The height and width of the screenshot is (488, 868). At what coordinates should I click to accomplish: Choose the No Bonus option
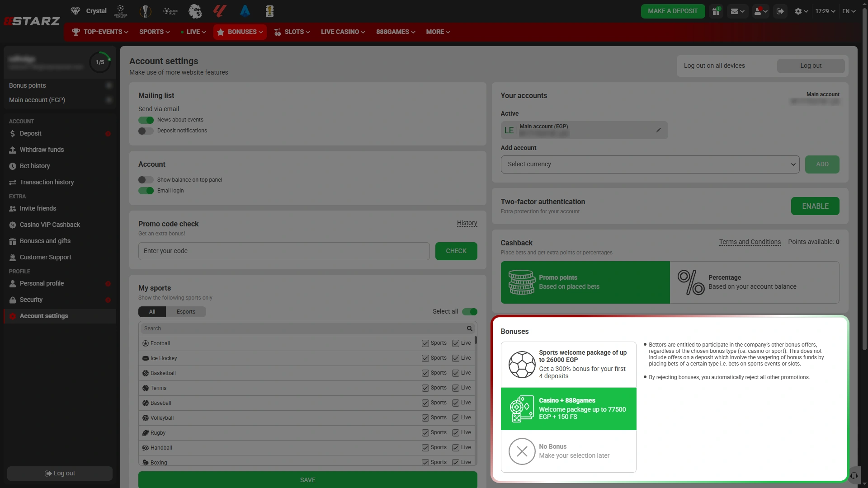coord(568,451)
